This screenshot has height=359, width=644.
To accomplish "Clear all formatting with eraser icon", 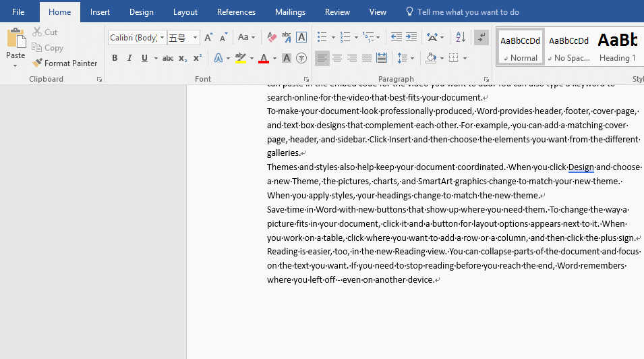I will click(x=272, y=38).
